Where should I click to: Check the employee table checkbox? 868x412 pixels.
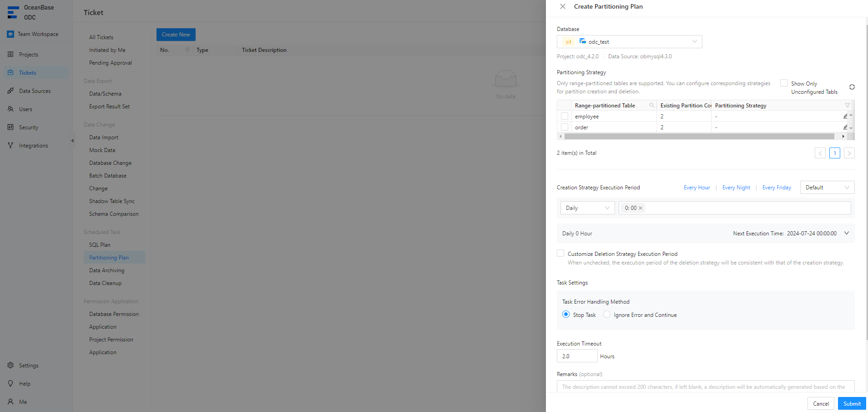click(565, 117)
